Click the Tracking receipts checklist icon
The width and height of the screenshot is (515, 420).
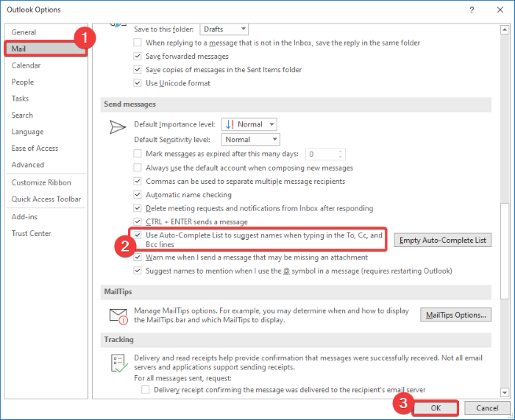point(119,363)
